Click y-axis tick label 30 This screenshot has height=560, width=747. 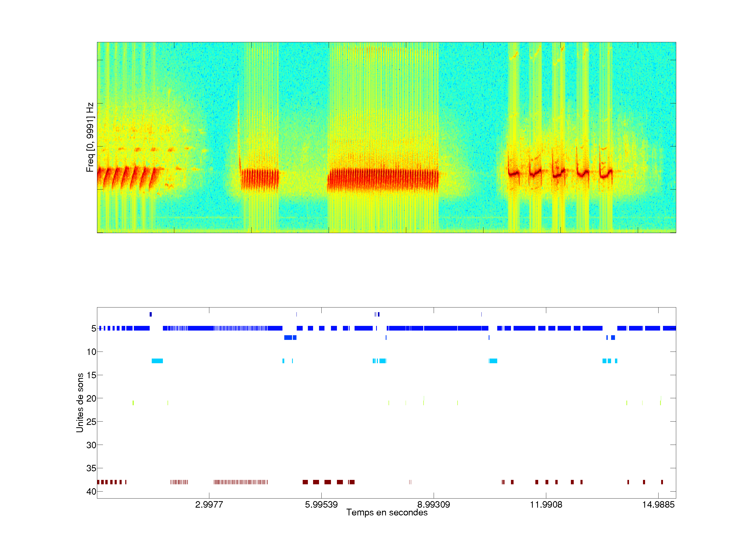[x=91, y=445]
